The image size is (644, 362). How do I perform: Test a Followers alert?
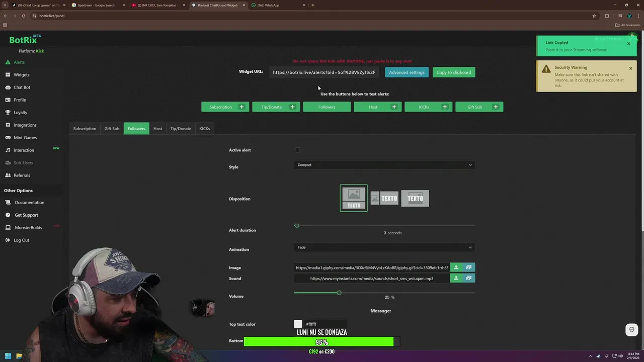coord(327,107)
